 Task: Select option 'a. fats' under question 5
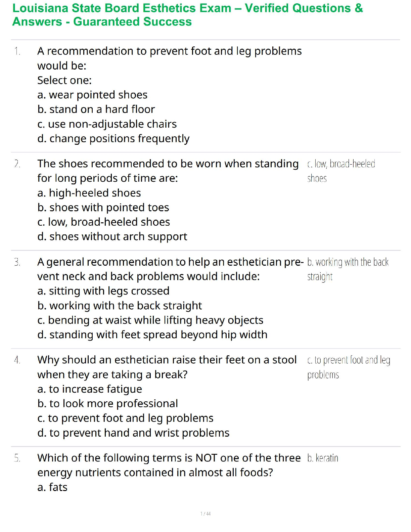point(52,487)
